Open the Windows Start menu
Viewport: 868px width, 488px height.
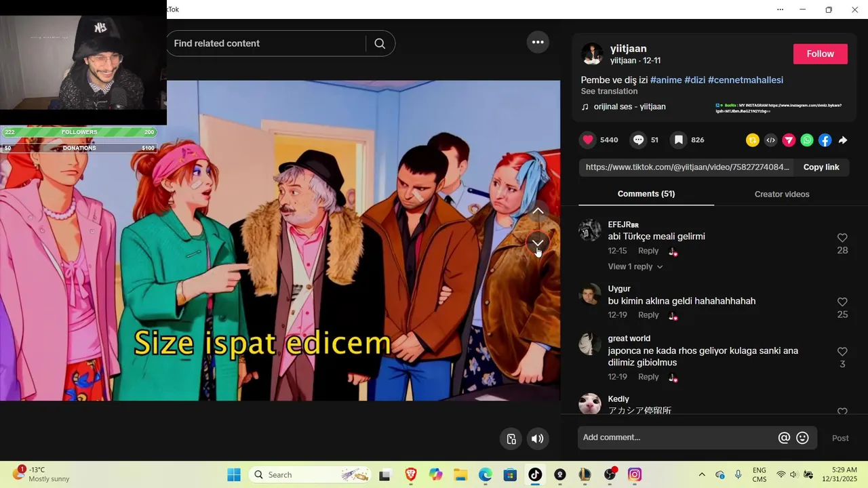point(234,475)
